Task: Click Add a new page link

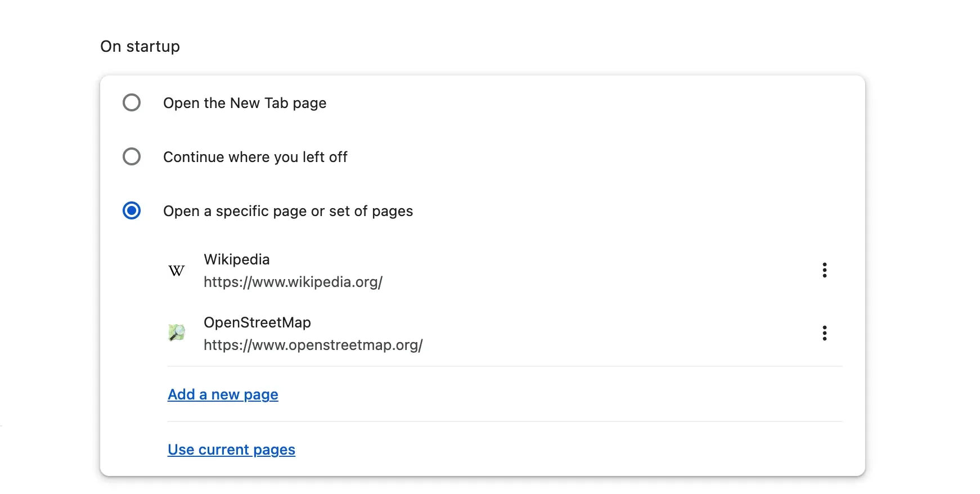Action: point(223,394)
